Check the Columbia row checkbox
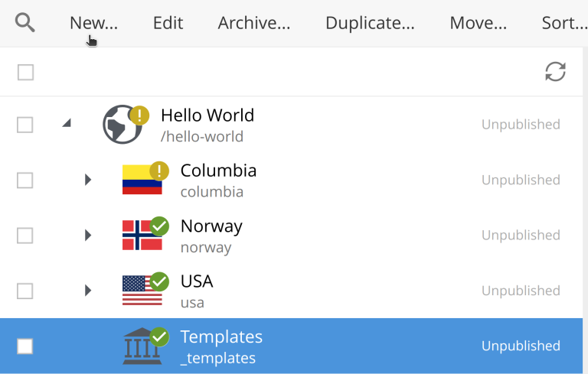588x374 pixels. pyautogui.click(x=24, y=180)
